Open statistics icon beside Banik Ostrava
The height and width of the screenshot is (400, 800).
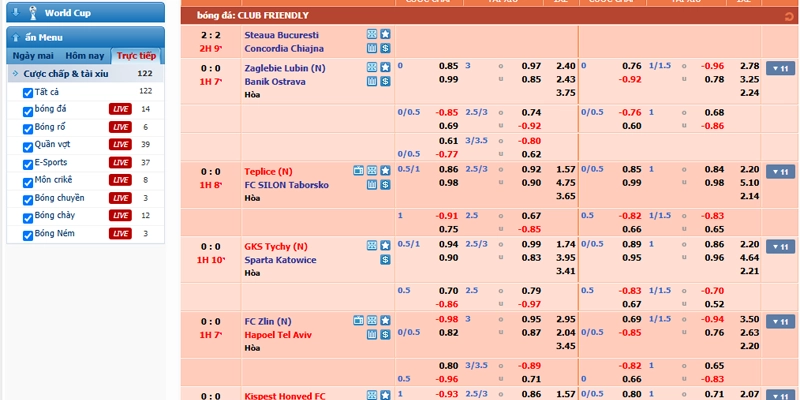point(372,81)
